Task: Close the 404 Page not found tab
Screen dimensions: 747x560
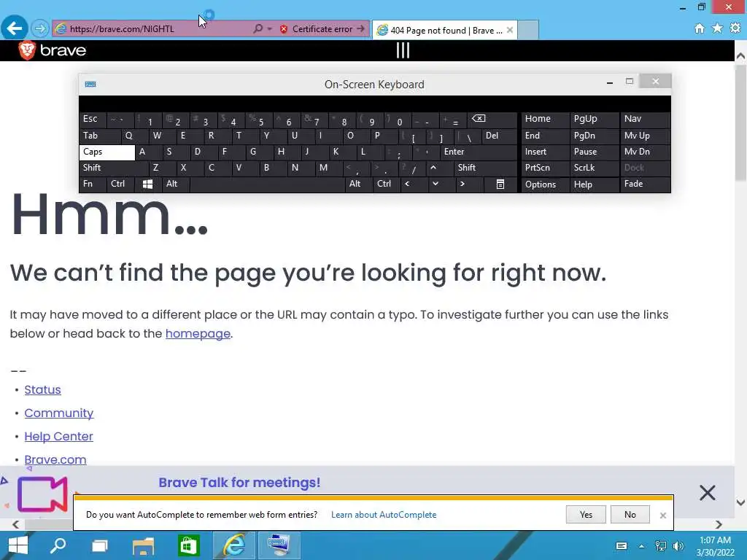Action: coord(510,30)
